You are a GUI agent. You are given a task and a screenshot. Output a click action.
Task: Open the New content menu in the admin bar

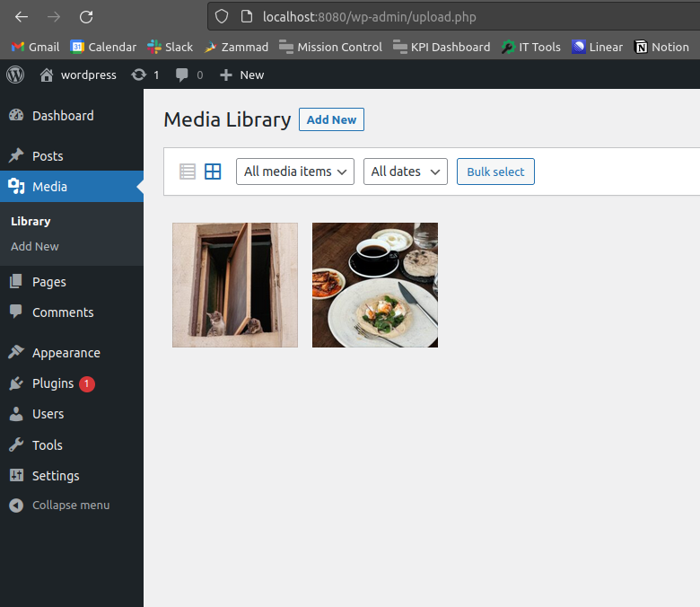pyautogui.click(x=242, y=75)
